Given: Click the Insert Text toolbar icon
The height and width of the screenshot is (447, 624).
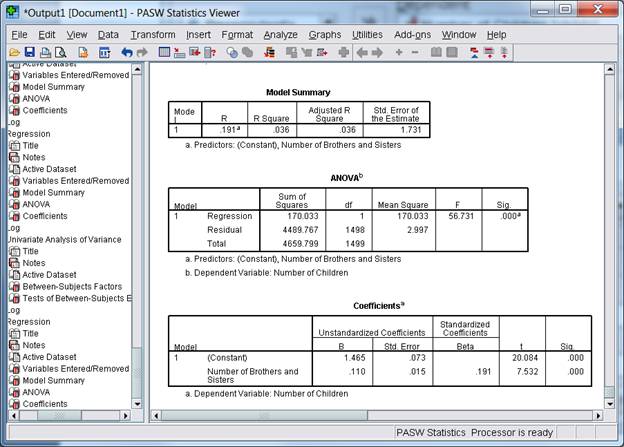Looking at the screenshot, I should pyautogui.click(x=504, y=52).
